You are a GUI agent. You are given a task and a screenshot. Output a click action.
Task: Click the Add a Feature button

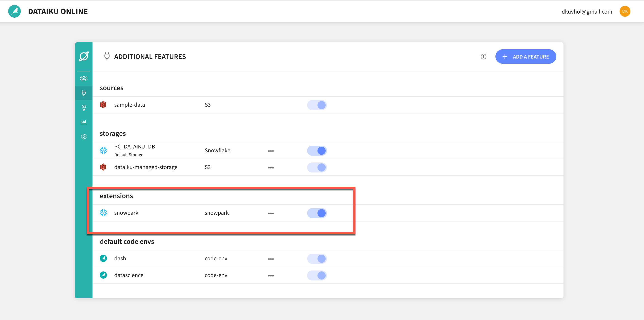coord(526,57)
